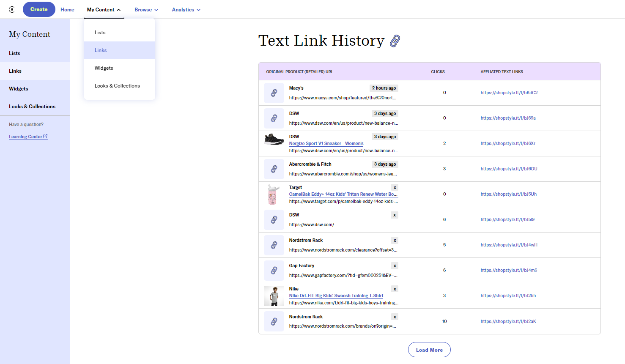Open affiliate link shopstyle.it/l/bJ69a

coord(508,118)
